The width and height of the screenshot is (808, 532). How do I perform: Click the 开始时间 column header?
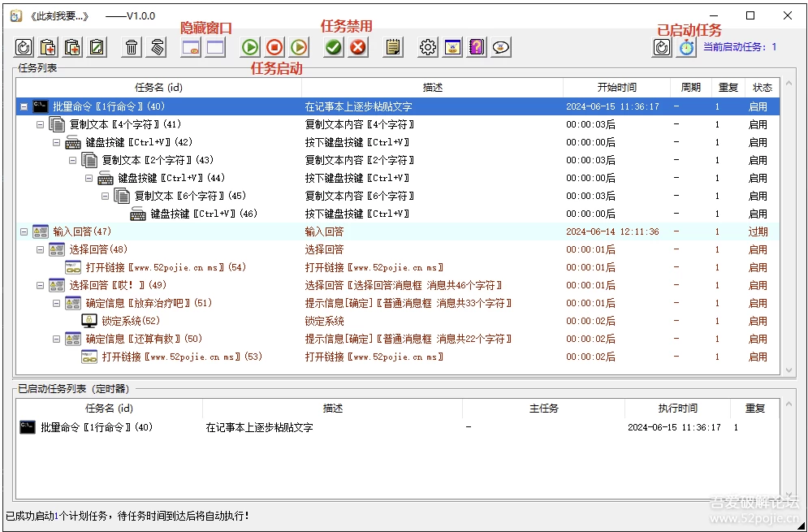click(x=616, y=88)
